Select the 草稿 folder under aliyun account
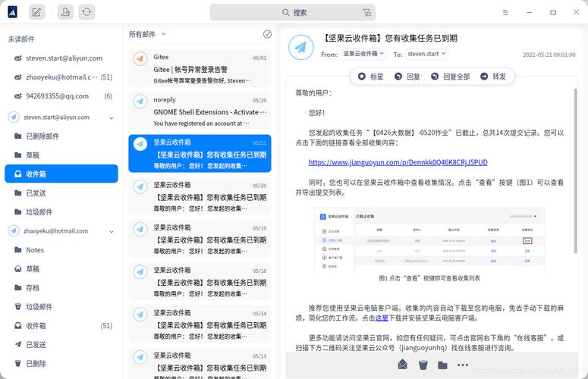The width and height of the screenshot is (588, 379). pos(33,155)
